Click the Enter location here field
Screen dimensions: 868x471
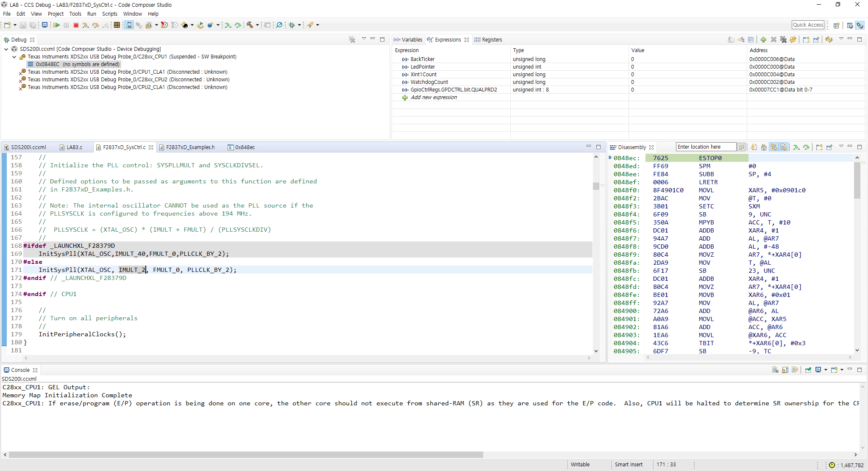pos(706,147)
